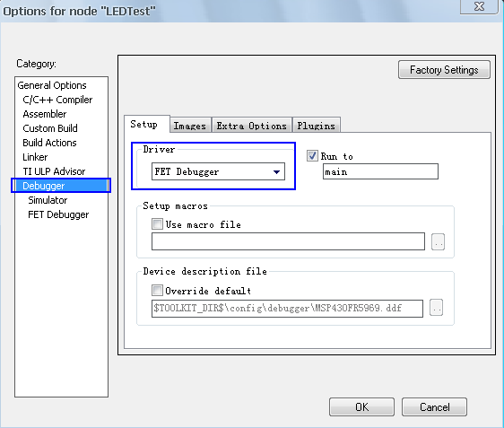Open the Plugins tab
504x428 pixels.
tap(316, 126)
